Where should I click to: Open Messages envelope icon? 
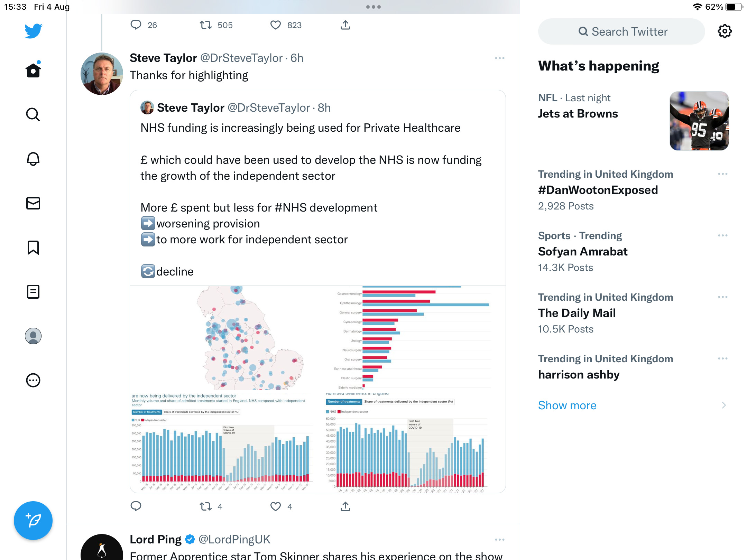(x=33, y=203)
